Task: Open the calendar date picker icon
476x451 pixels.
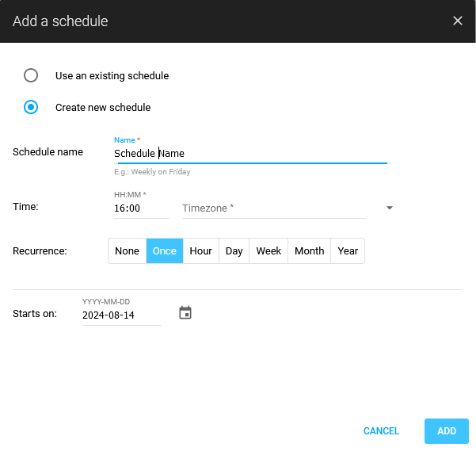Action: pos(185,313)
